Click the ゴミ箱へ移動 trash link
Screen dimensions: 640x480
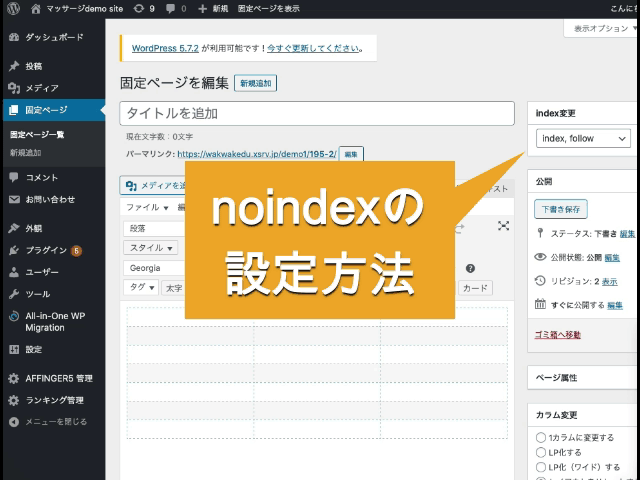558,334
